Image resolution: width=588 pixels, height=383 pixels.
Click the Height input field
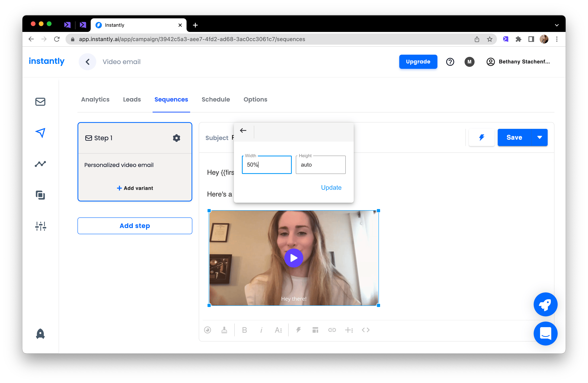pyautogui.click(x=320, y=165)
